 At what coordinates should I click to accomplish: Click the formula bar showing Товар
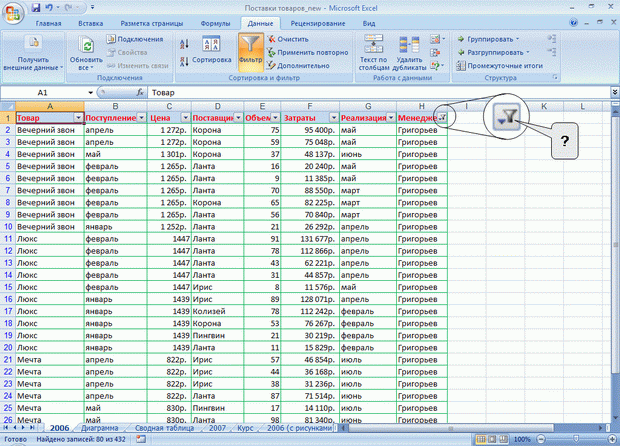click(379, 93)
